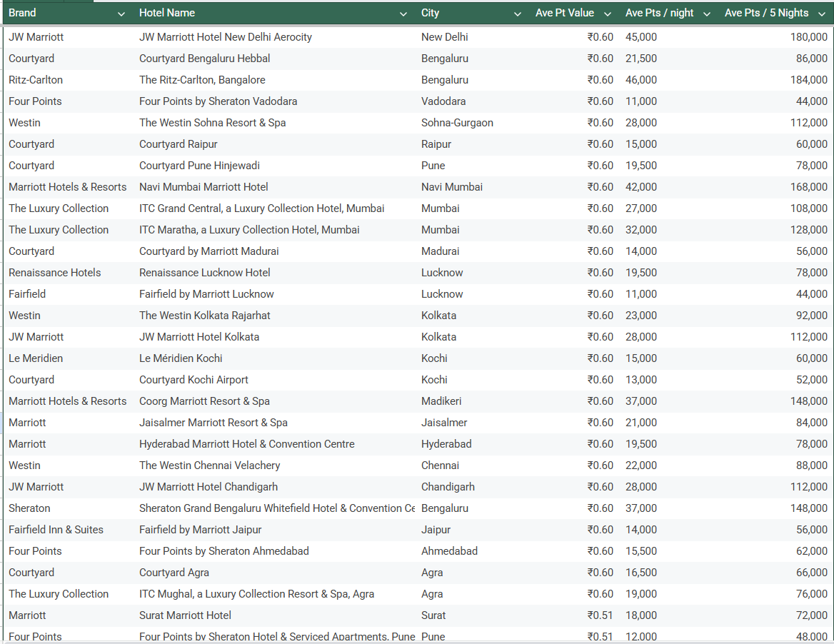Image resolution: width=834 pixels, height=644 pixels.
Task: Click the Surat Marriott Hotel cell
Action: (x=274, y=615)
